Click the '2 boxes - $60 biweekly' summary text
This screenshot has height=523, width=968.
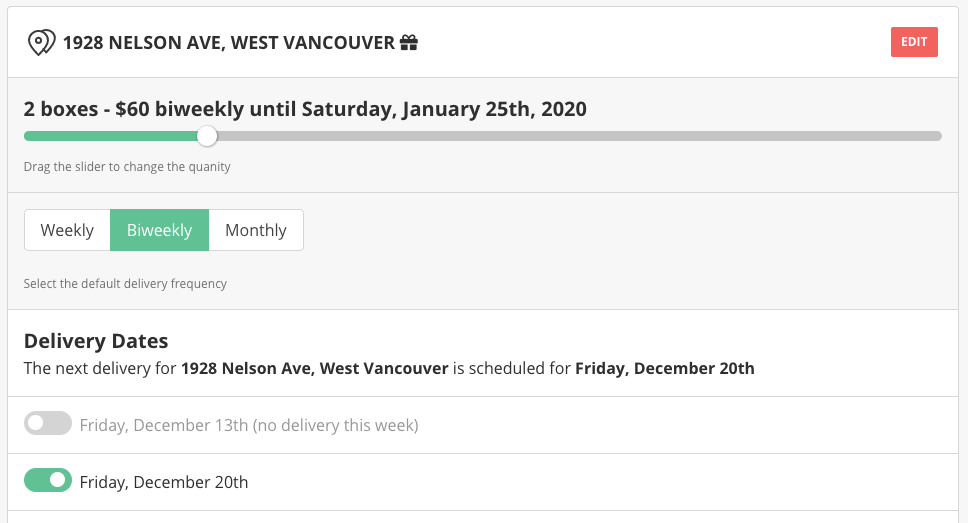click(305, 108)
